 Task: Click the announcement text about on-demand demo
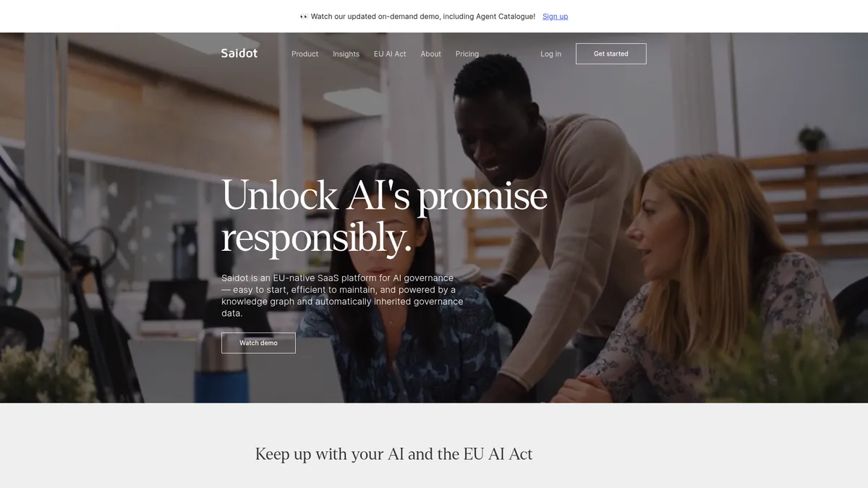pyautogui.click(x=423, y=17)
